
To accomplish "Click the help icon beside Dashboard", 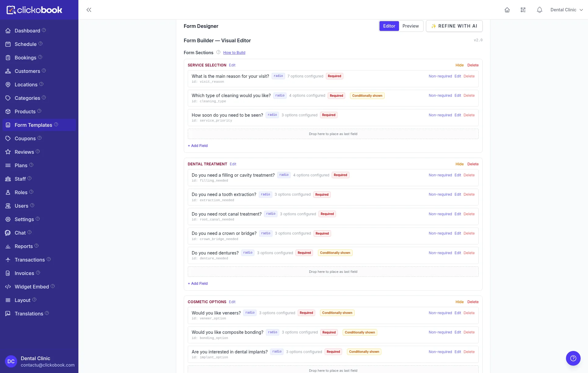I will click(44, 30).
